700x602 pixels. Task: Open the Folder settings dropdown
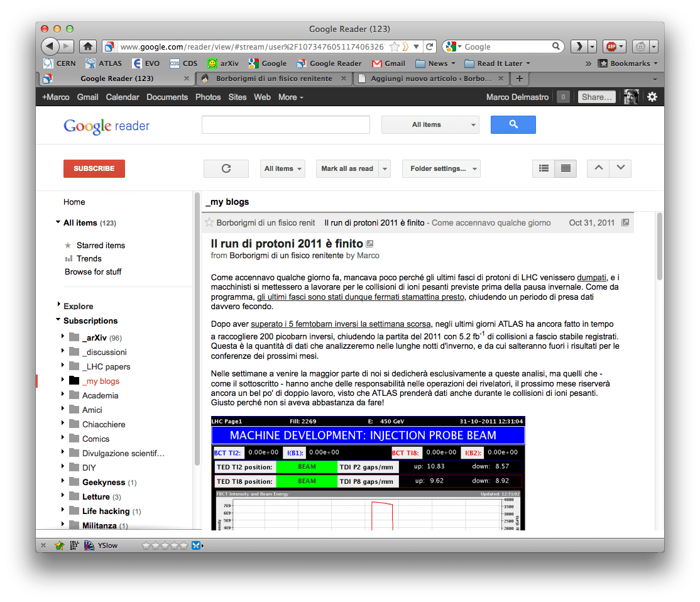(x=441, y=168)
